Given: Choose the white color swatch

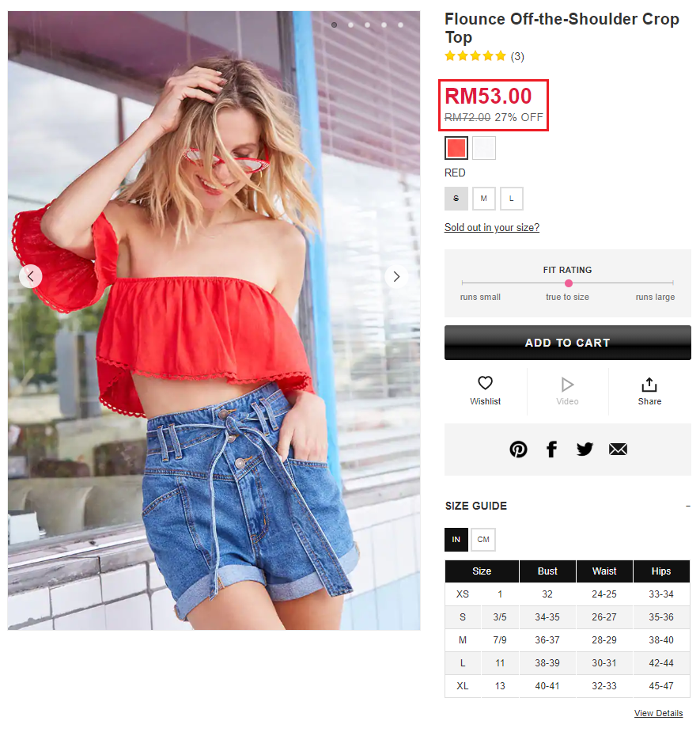Looking at the screenshot, I should point(484,148).
